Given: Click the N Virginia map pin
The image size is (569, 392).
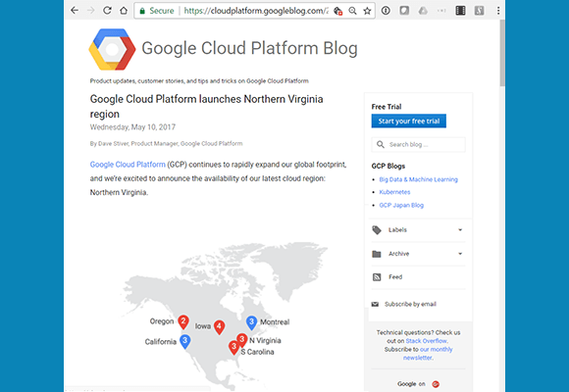Looking at the screenshot, I should tap(242, 339).
